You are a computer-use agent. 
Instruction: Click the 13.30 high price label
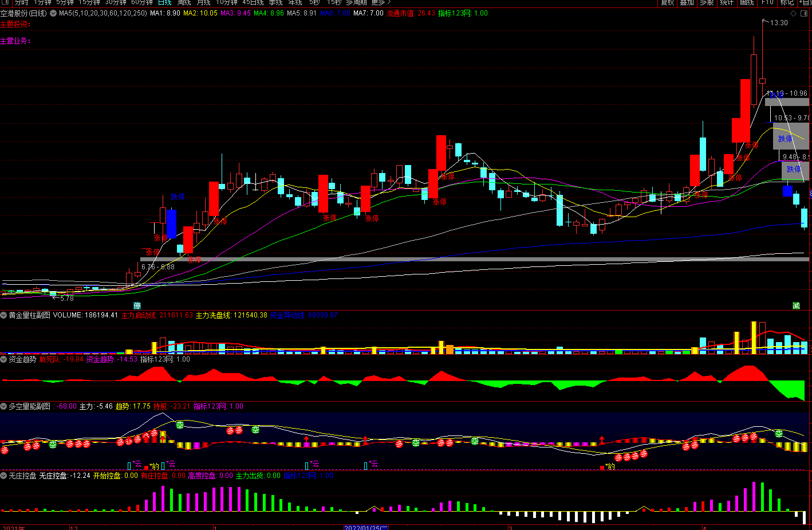coord(779,23)
